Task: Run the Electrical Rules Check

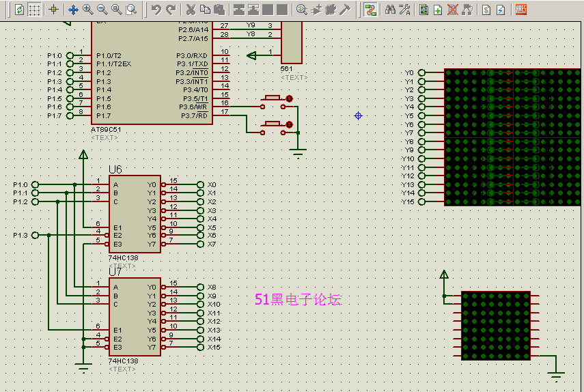Action: coord(501,10)
